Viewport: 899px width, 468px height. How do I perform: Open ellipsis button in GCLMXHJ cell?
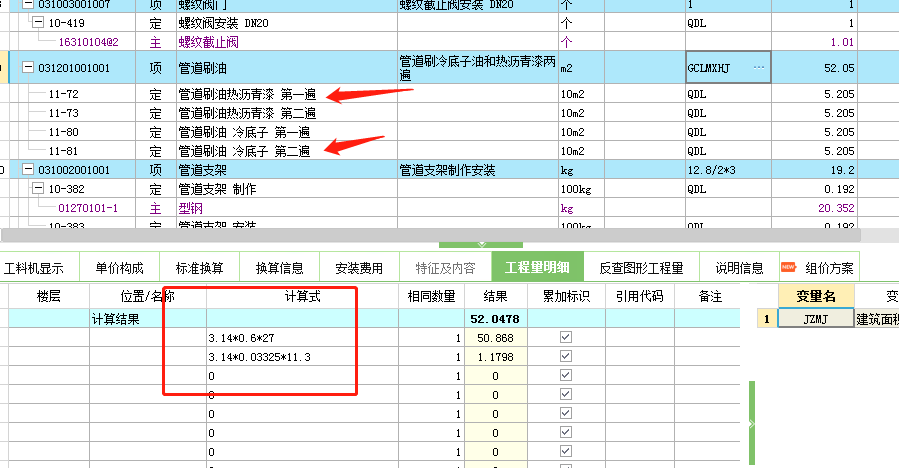[759, 67]
